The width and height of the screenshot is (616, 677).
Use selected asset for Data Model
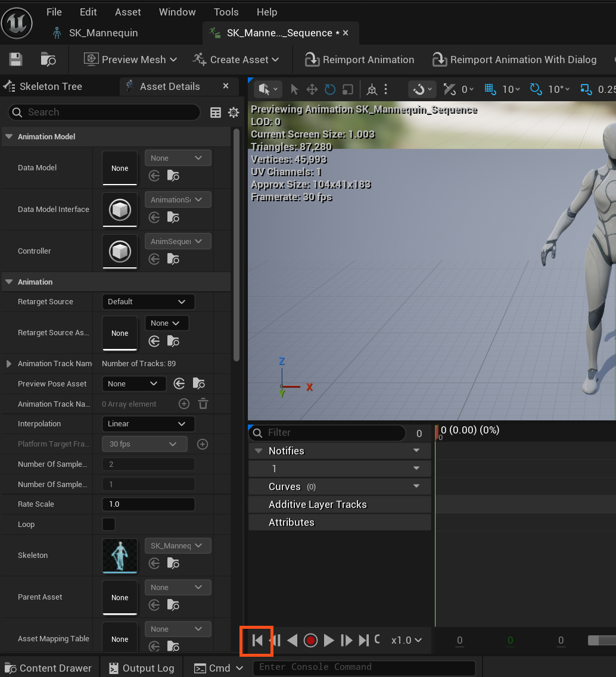(x=154, y=176)
